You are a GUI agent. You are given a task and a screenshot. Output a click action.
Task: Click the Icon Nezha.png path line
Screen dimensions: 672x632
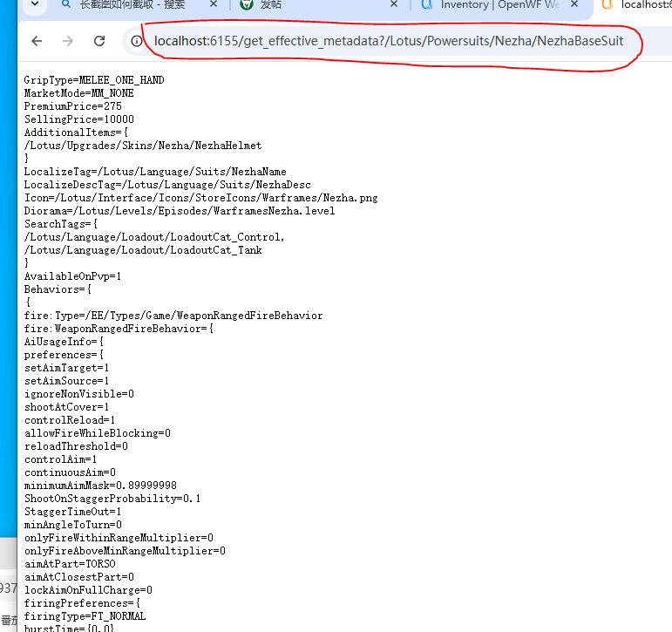(200, 198)
